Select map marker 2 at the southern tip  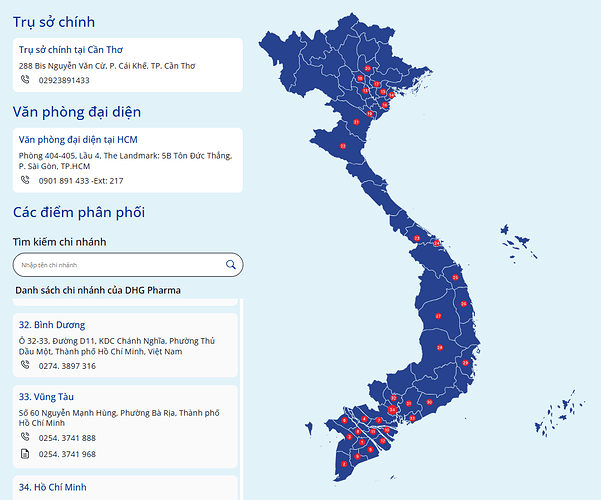pos(344,464)
